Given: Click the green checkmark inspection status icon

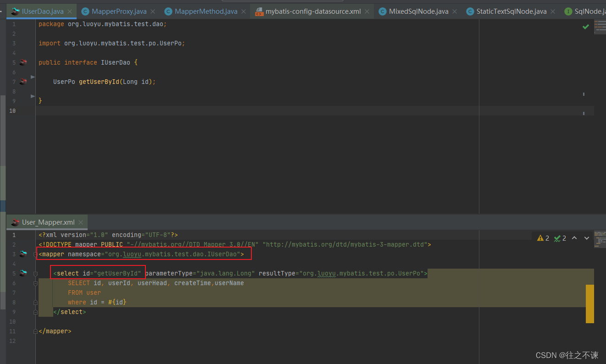Looking at the screenshot, I should (586, 27).
